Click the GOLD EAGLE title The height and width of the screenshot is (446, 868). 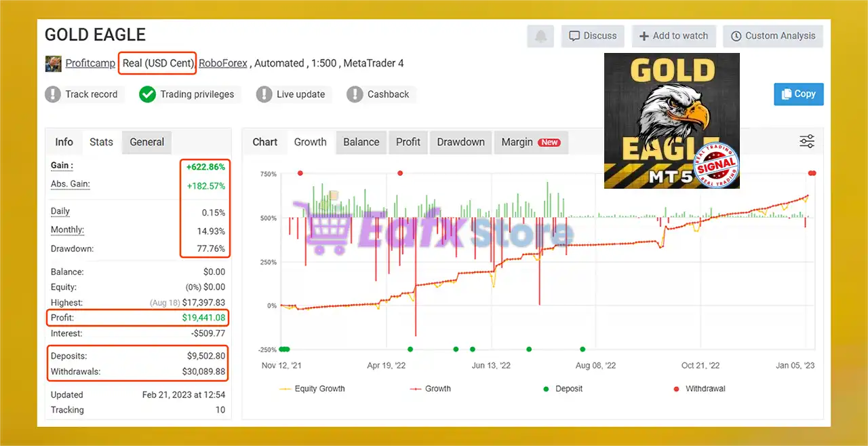coord(96,35)
